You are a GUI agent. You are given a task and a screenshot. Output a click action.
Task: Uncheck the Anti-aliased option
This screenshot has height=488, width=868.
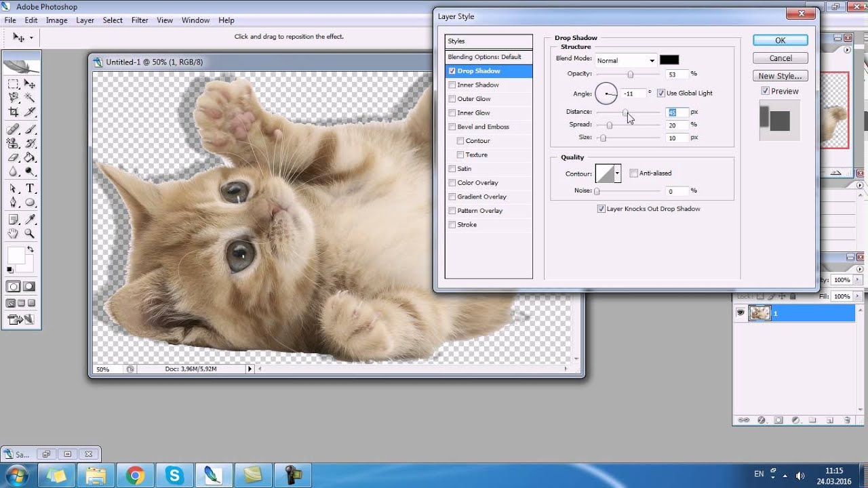pos(634,173)
